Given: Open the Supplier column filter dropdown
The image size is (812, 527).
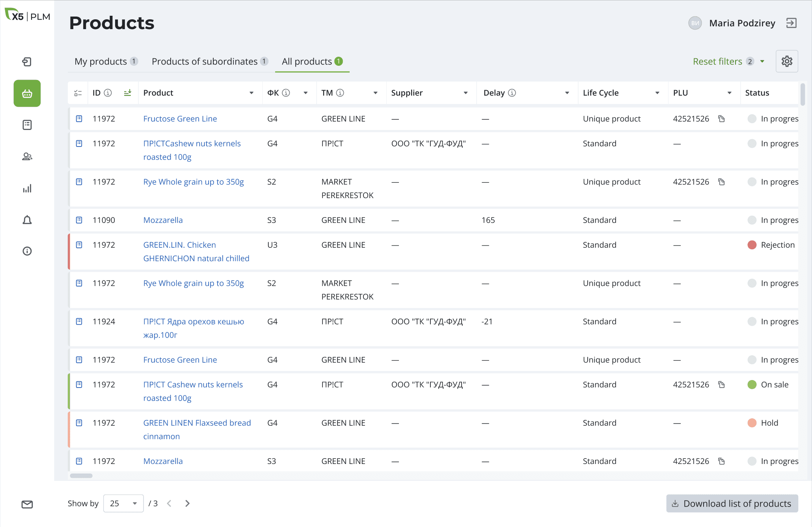Looking at the screenshot, I should pyautogui.click(x=466, y=93).
